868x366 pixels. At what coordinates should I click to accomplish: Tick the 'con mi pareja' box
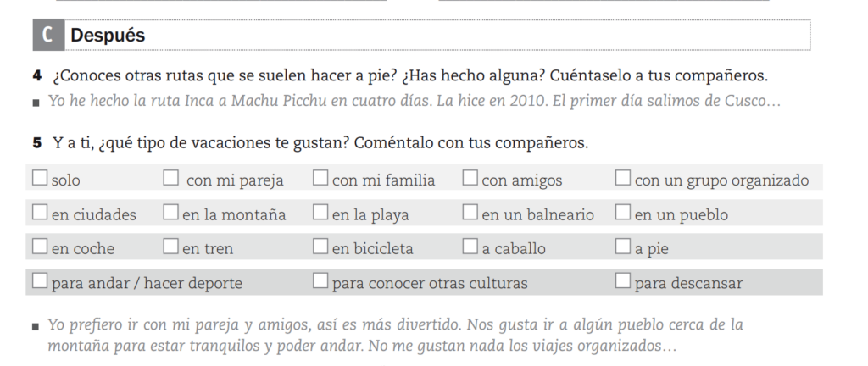[x=170, y=177]
